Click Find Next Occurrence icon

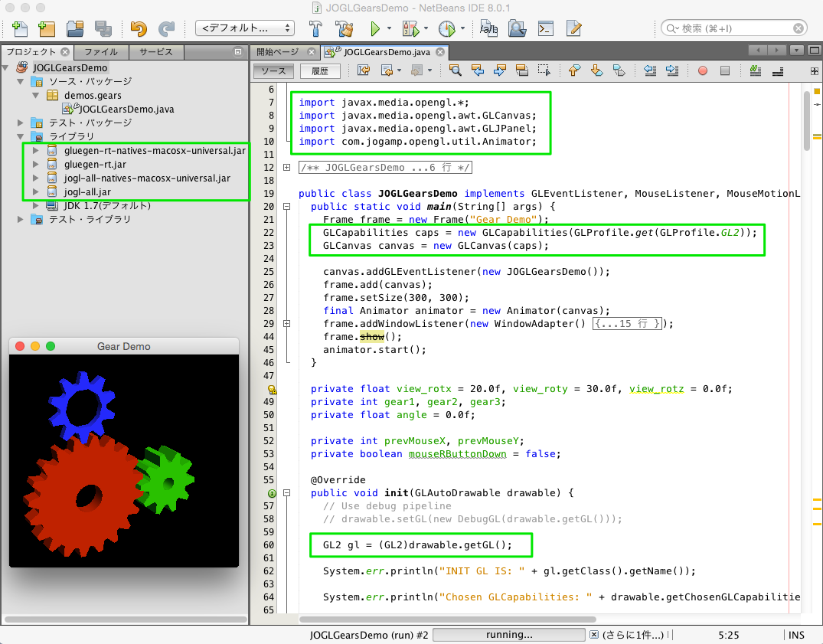point(500,70)
